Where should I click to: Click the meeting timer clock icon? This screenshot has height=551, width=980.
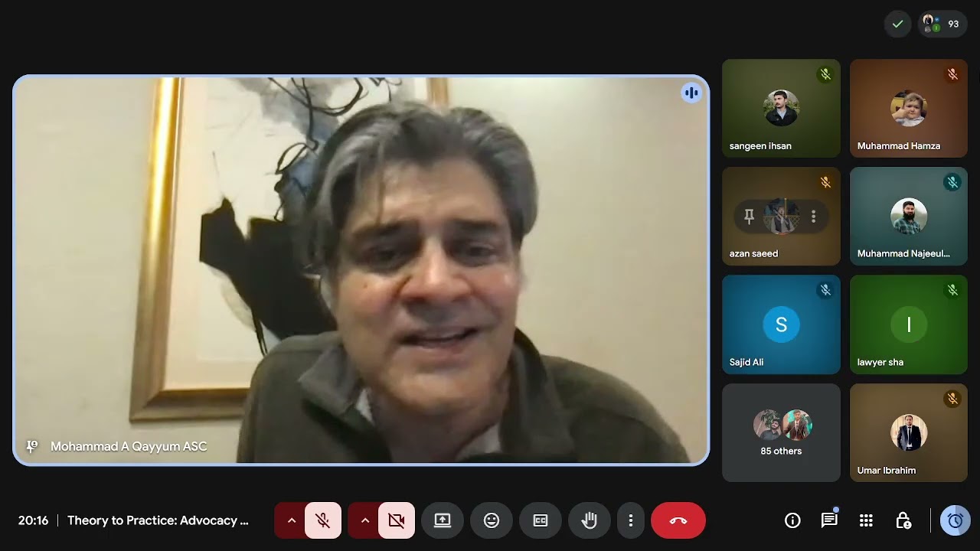click(x=955, y=520)
